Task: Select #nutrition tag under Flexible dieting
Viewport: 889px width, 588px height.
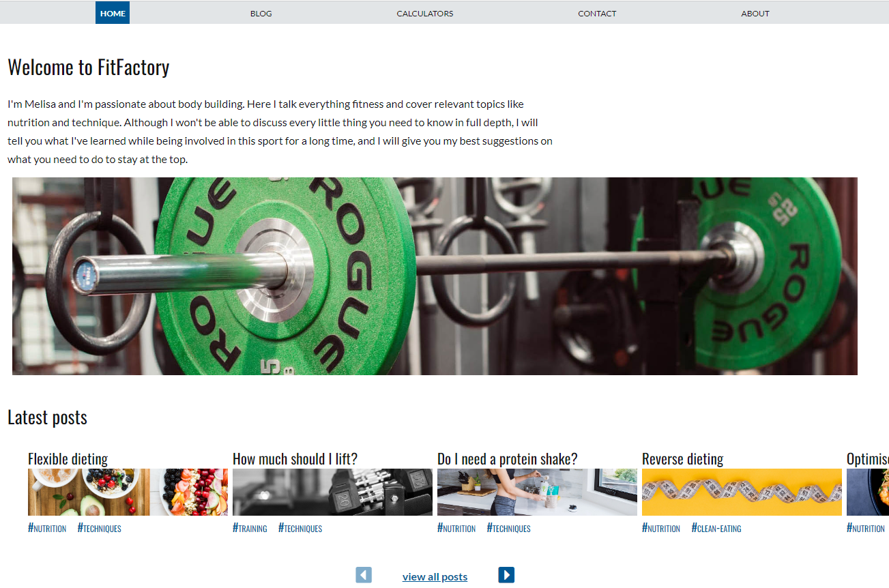Action: point(47,528)
